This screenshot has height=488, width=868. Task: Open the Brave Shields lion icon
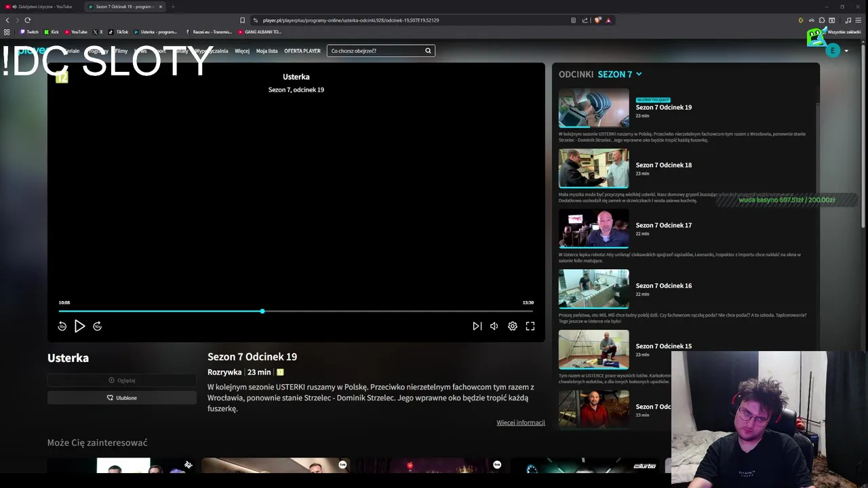(x=597, y=20)
